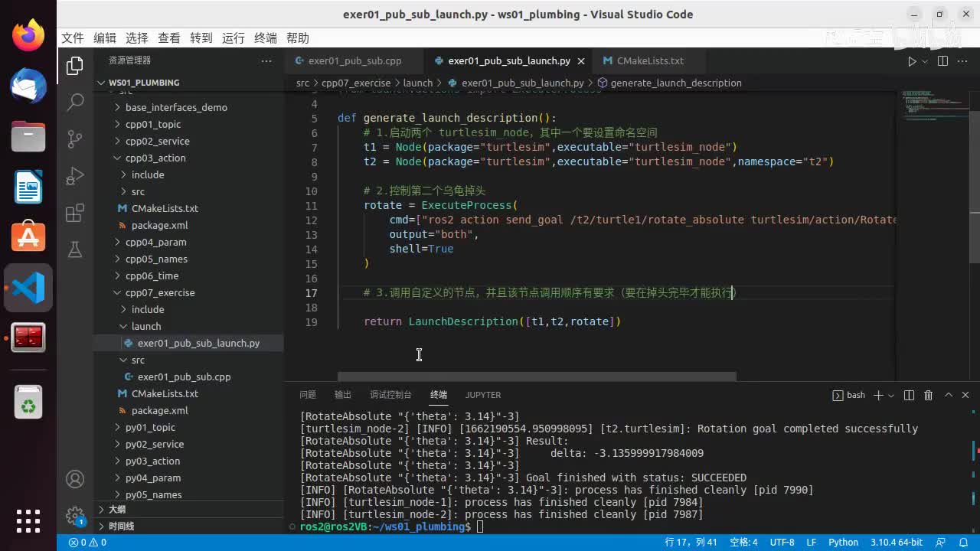980x551 pixels.
Task: Open the run options dropdown arrow
Action: 925,61
